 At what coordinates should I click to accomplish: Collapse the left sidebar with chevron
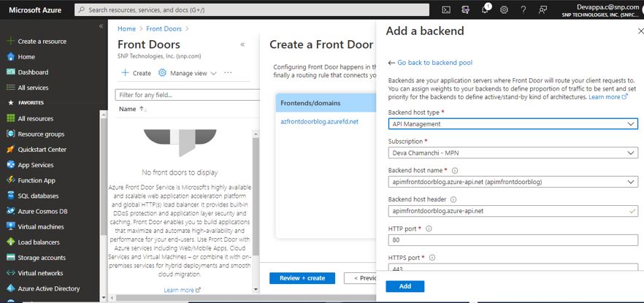[x=101, y=26]
